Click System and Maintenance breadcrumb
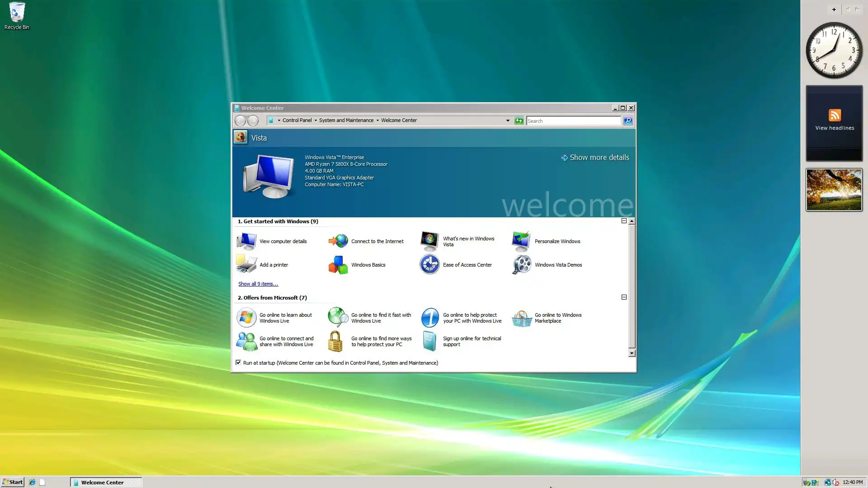This screenshot has height=488, width=868. [346, 121]
